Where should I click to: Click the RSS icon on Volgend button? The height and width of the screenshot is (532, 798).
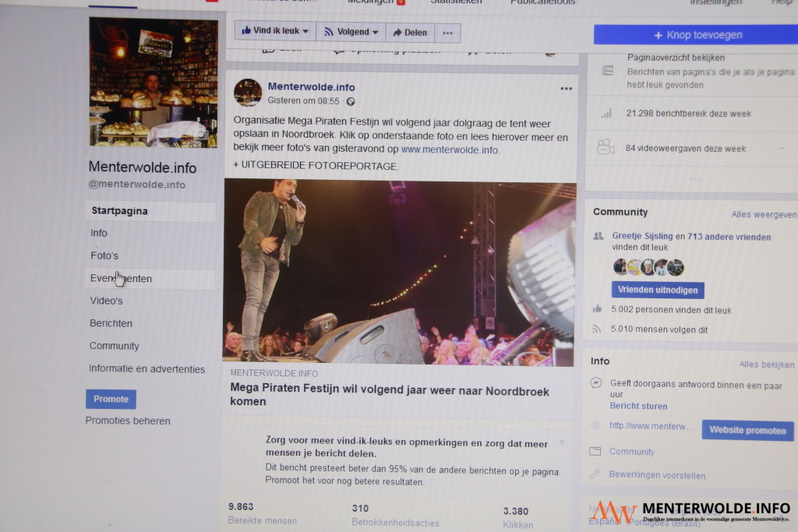pos(329,32)
